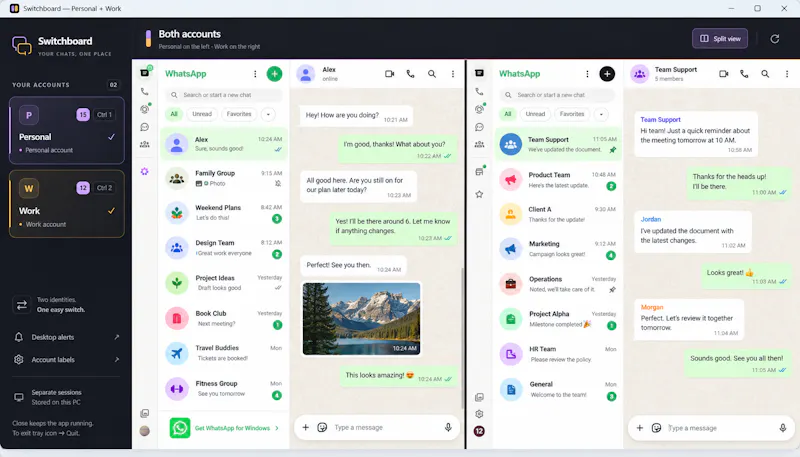Open Settings gear in Work sidebar
This screenshot has height=457, width=800.
479,414
